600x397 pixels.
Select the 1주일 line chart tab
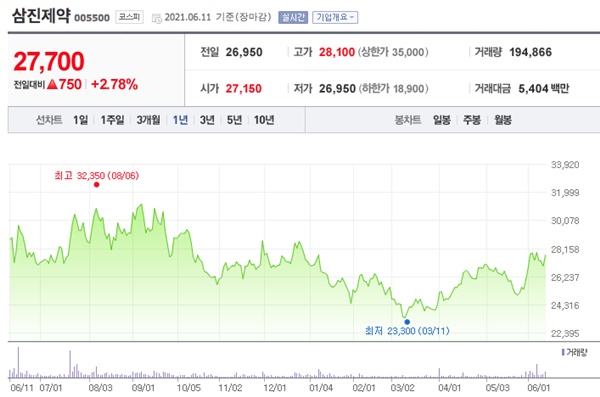coord(112,120)
